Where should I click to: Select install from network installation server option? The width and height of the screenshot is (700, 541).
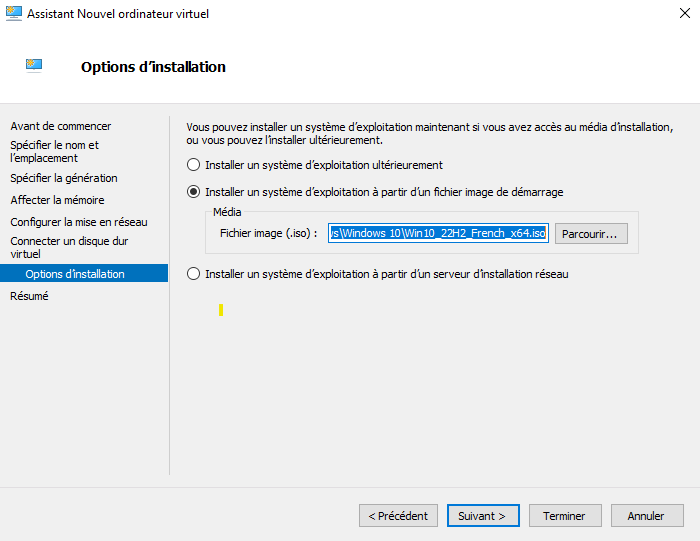194,274
